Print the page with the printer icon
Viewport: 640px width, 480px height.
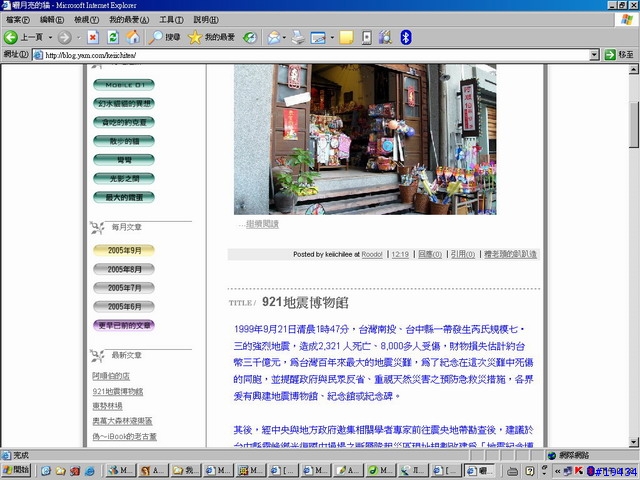tap(298, 38)
